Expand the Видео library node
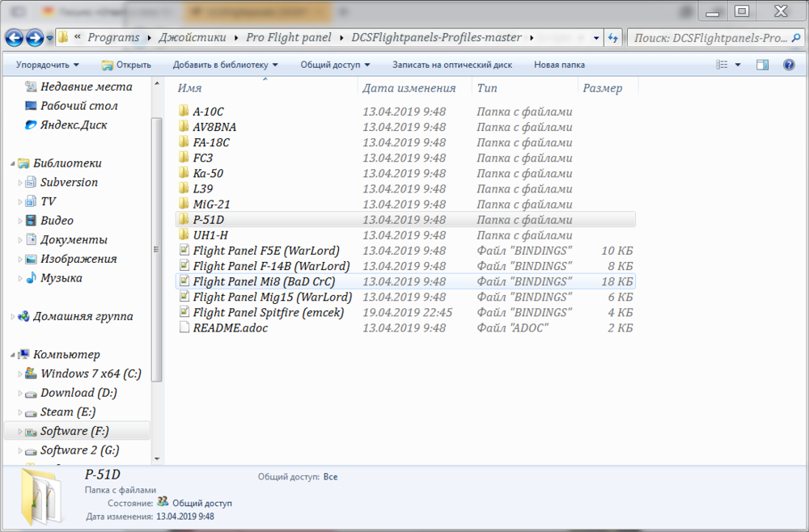The width and height of the screenshot is (809, 532). 20,221
